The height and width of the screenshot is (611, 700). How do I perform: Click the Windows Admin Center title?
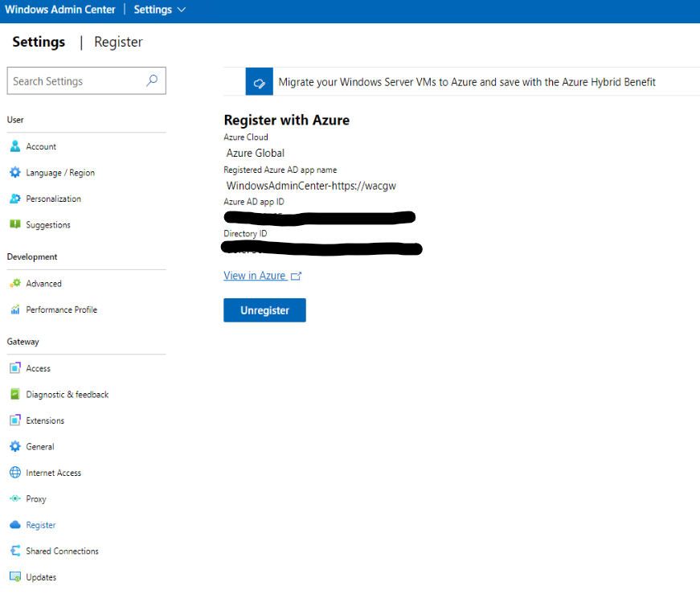click(x=60, y=10)
